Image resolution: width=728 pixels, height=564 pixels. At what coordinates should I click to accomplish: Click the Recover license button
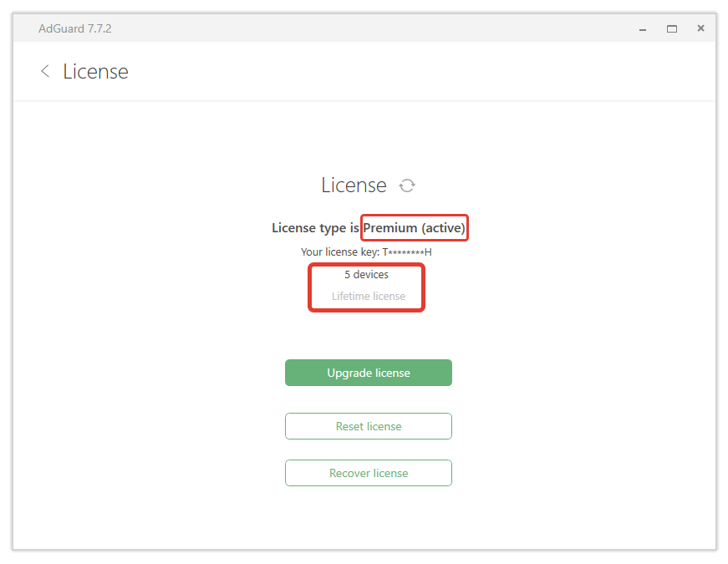point(368,473)
